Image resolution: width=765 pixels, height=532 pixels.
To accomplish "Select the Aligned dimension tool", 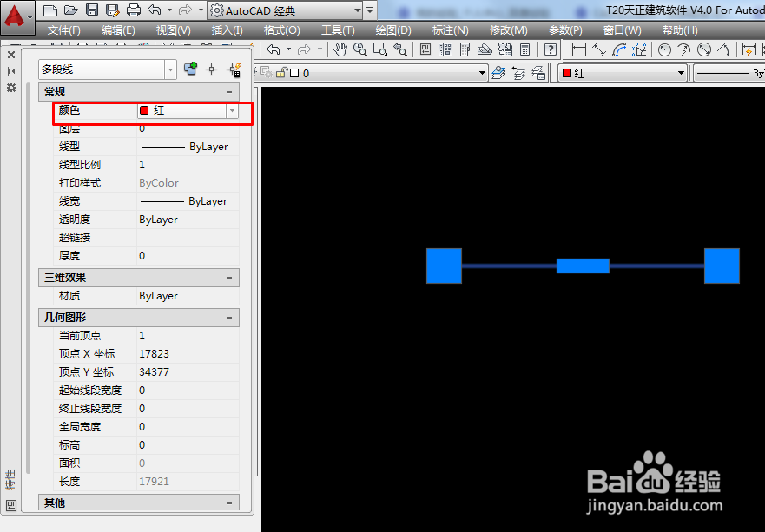I will pos(598,49).
